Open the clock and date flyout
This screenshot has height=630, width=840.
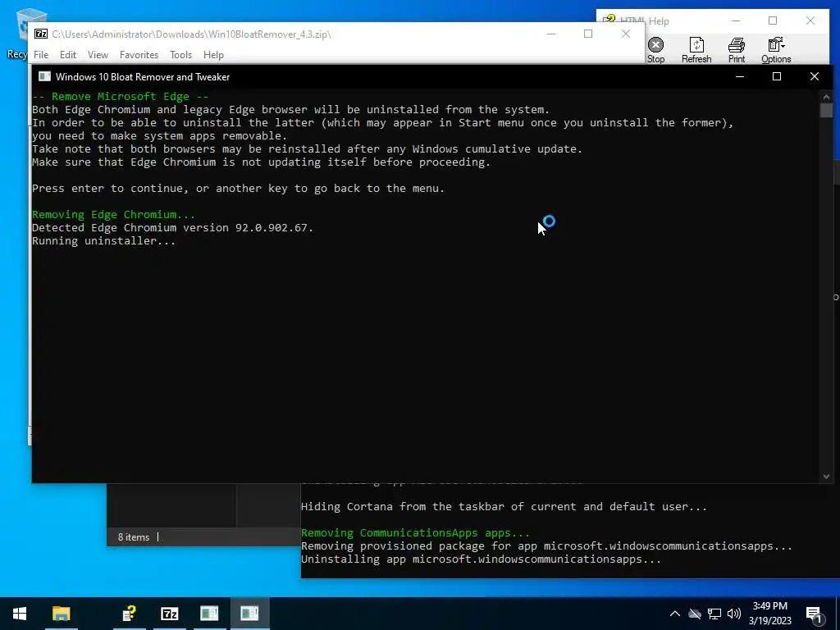[769, 614]
